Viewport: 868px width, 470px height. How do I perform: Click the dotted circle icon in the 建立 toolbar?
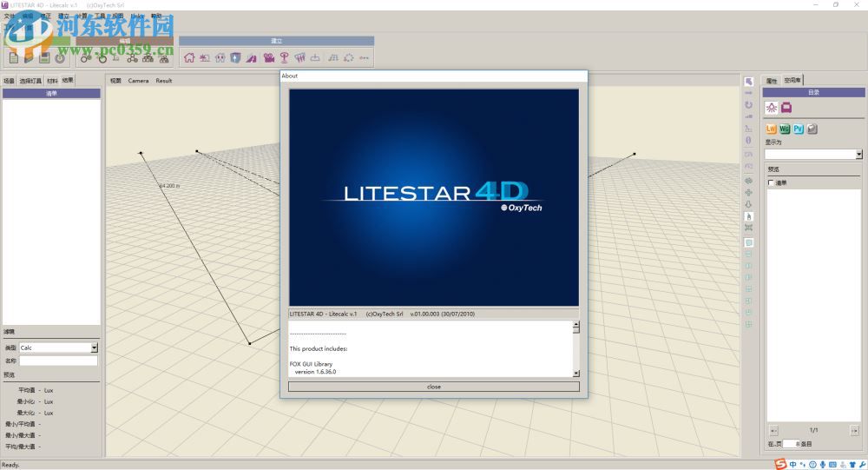349,57
